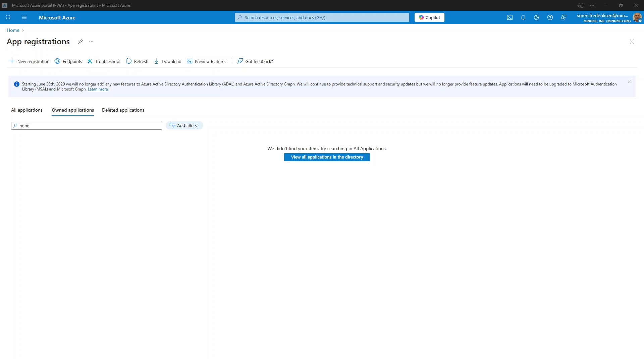The height and width of the screenshot is (362, 644).
Task: Click the application name search box
Action: pyautogui.click(x=89, y=126)
